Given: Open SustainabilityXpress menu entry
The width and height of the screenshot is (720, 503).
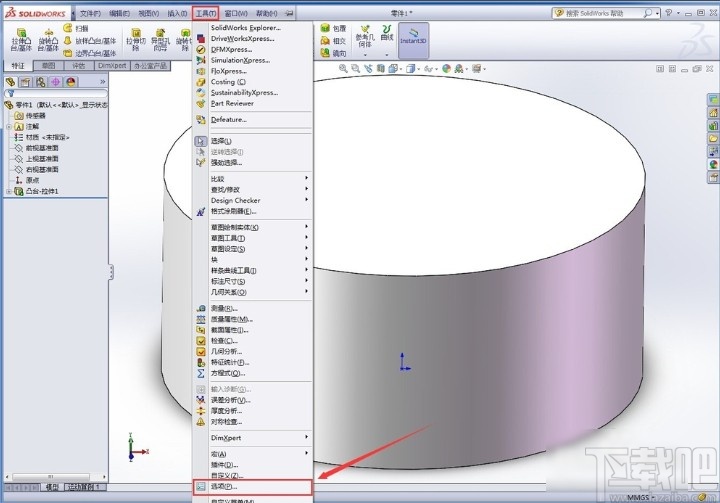Looking at the screenshot, I should pos(244,93).
